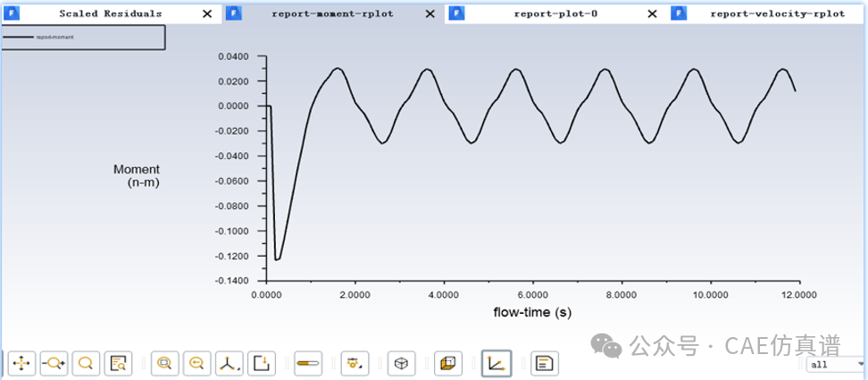The image size is (868, 380).
Task: Toggle the XY plot axes button
Action: 497,363
